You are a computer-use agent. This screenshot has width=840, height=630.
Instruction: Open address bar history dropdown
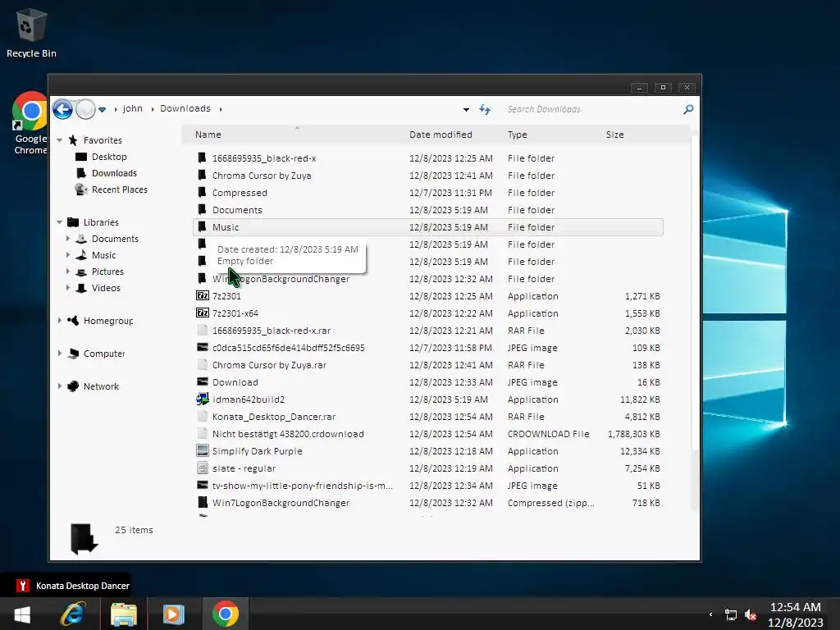(466, 109)
